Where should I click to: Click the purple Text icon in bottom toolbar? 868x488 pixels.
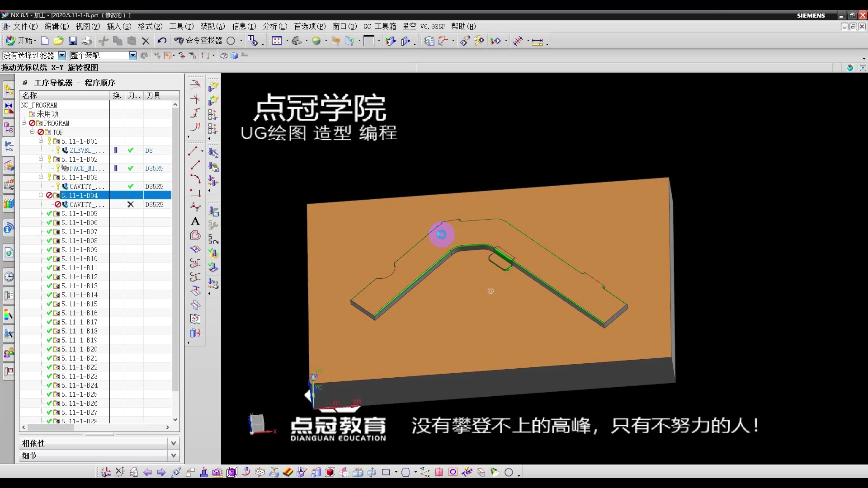[x=467, y=472]
